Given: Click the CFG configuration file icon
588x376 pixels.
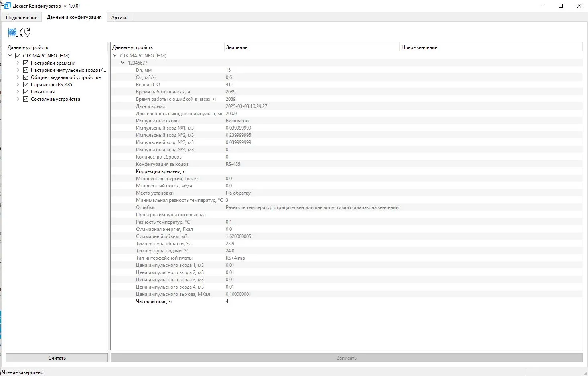Looking at the screenshot, I should (x=12, y=33).
